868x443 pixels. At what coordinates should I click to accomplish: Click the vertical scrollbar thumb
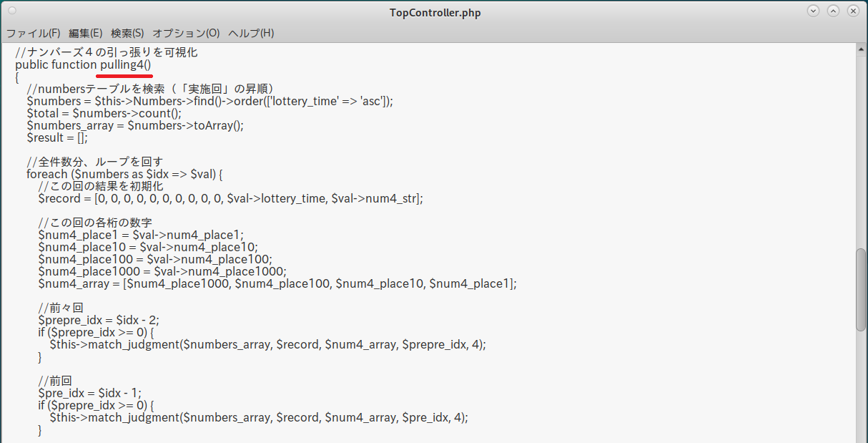861,289
